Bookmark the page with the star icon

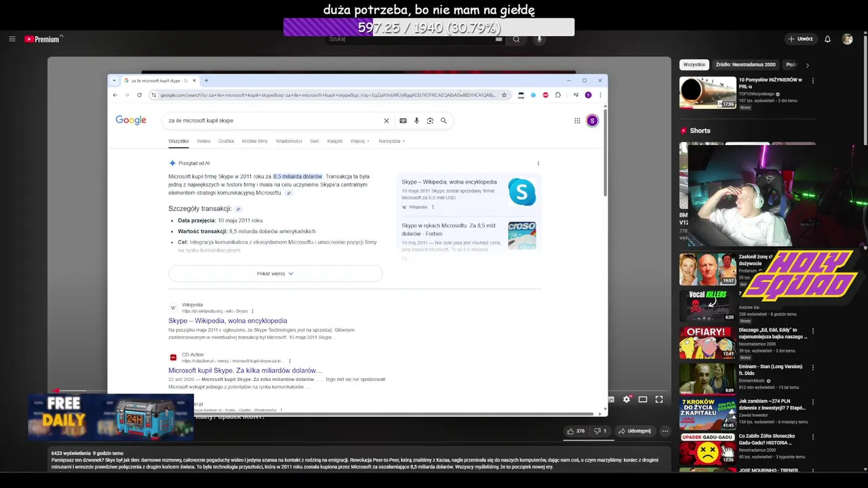click(504, 95)
